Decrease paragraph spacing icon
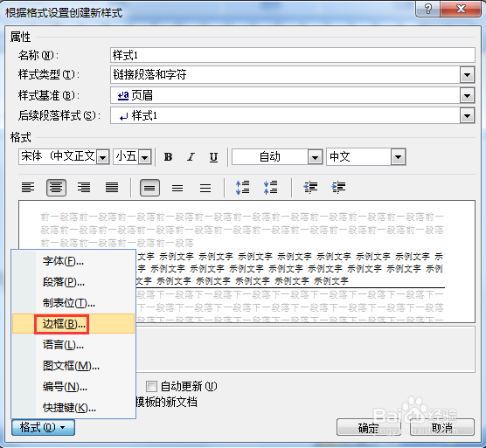 271,187
